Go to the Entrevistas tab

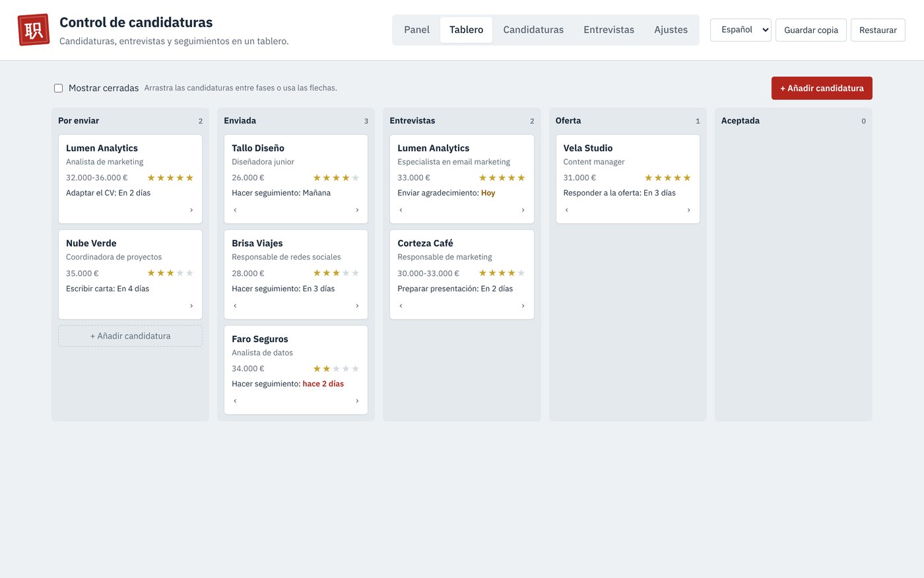[x=609, y=30]
